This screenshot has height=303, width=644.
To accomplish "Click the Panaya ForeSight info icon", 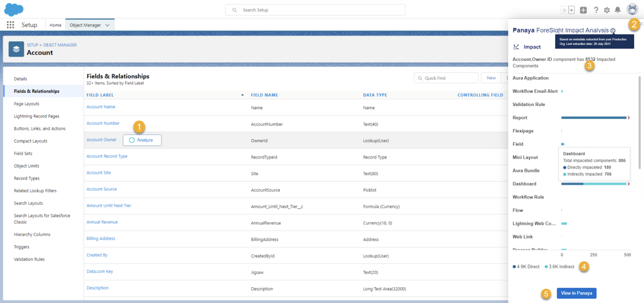I will (x=613, y=31).
